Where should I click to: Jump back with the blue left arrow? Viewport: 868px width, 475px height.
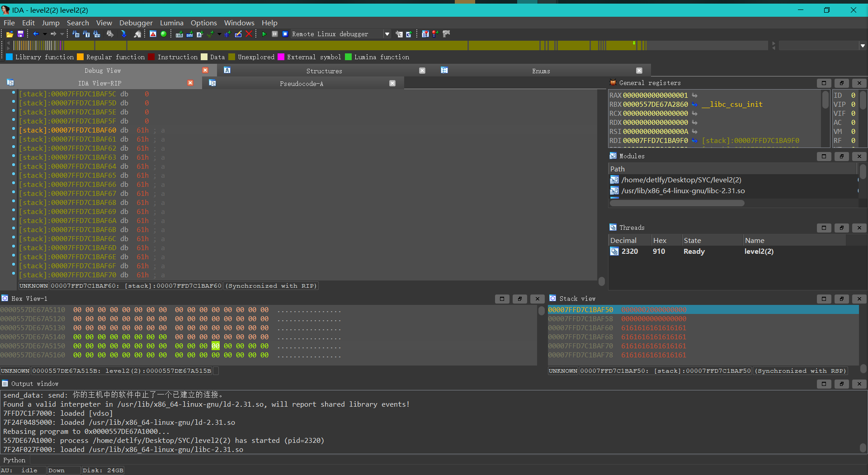36,34
